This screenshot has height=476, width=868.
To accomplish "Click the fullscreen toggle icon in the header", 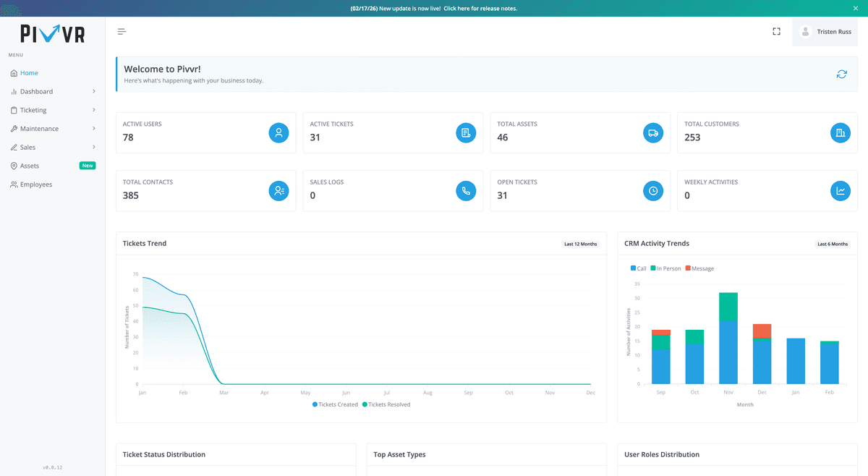I will (x=776, y=31).
